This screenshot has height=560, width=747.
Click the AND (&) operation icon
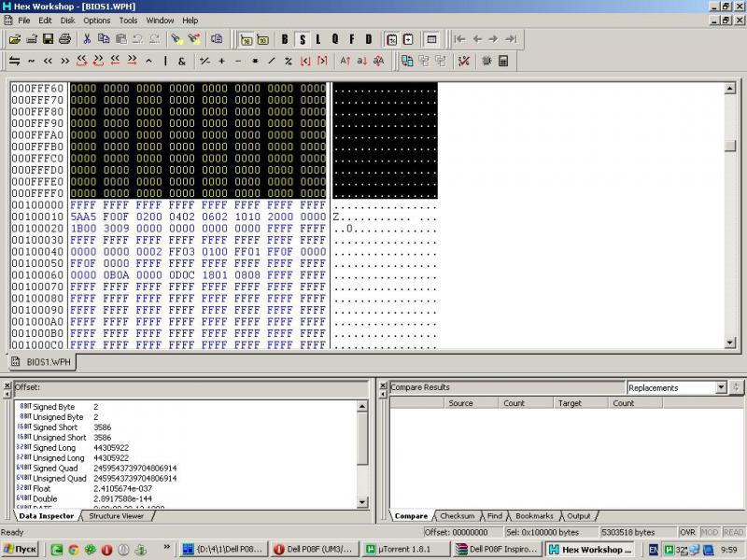181,61
